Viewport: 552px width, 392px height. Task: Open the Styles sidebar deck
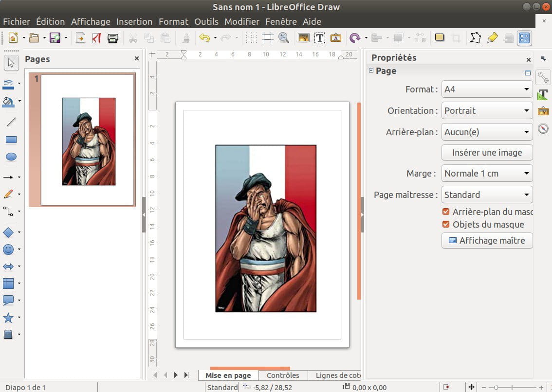[543, 94]
